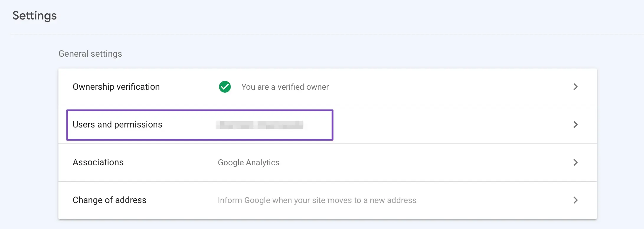Expand the Users and permissions chevron arrow
644x229 pixels.
(575, 125)
